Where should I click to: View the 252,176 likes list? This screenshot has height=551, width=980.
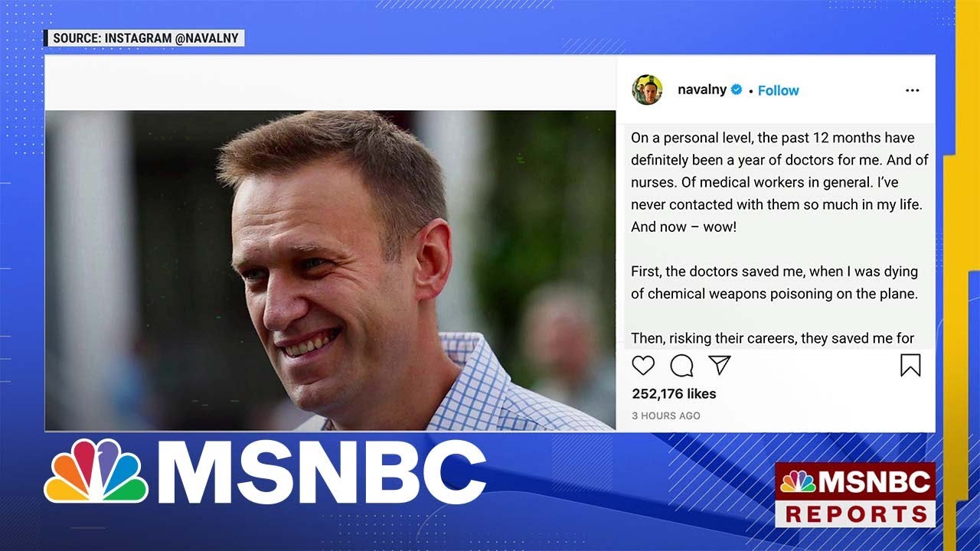pos(674,393)
